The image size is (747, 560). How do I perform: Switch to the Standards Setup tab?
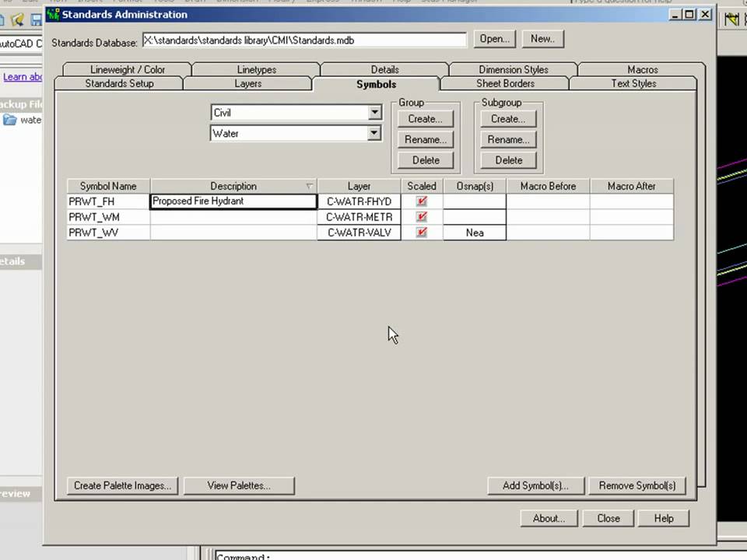click(119, 83)
